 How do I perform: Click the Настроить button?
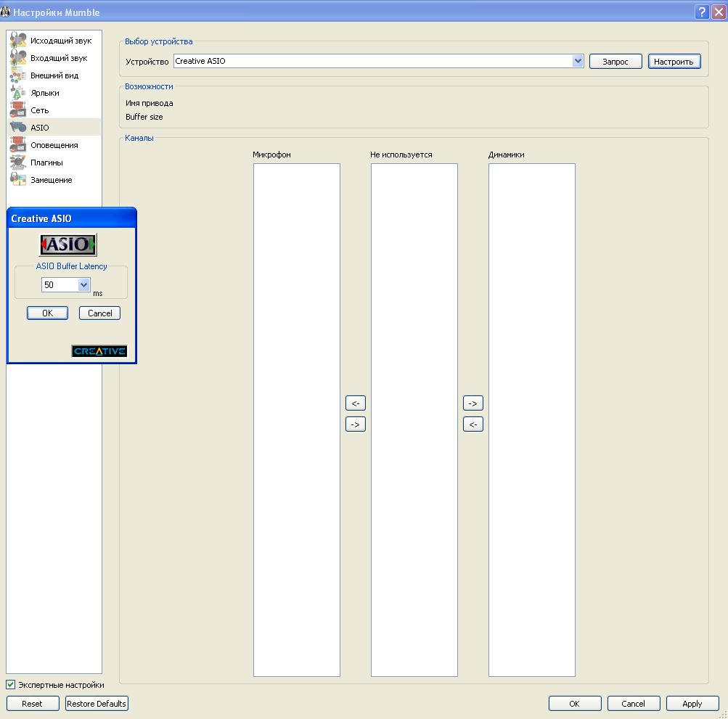pos(674,62)
